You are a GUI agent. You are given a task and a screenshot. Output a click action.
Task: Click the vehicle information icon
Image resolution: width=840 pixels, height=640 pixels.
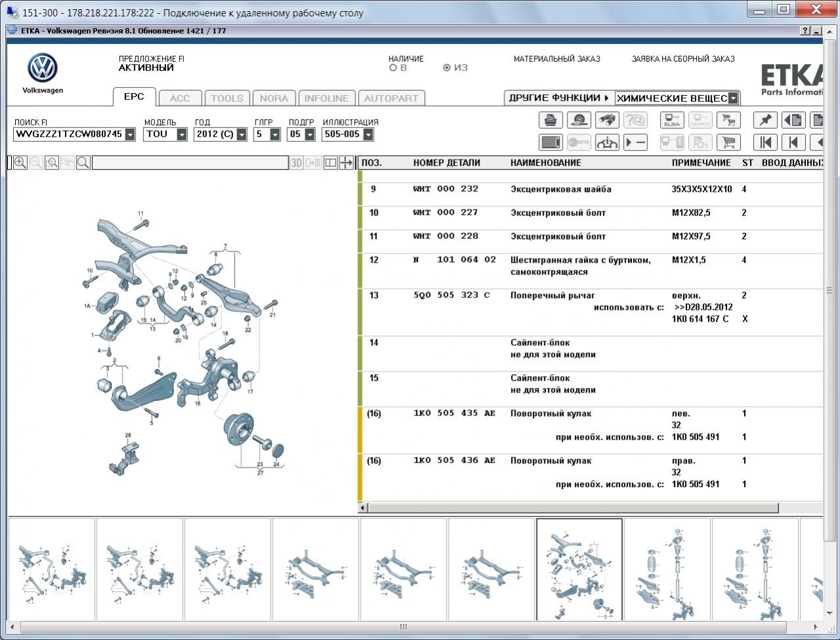(607, 142)
